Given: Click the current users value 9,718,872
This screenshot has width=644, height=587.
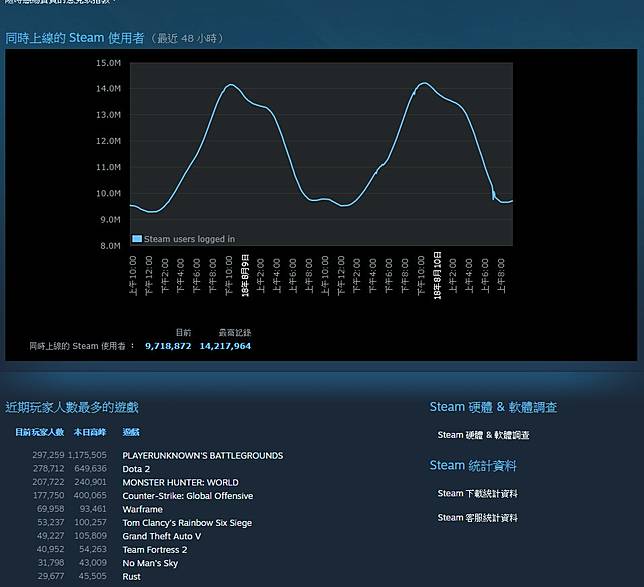Looking at the screenshot, I should tap(168, 346).
